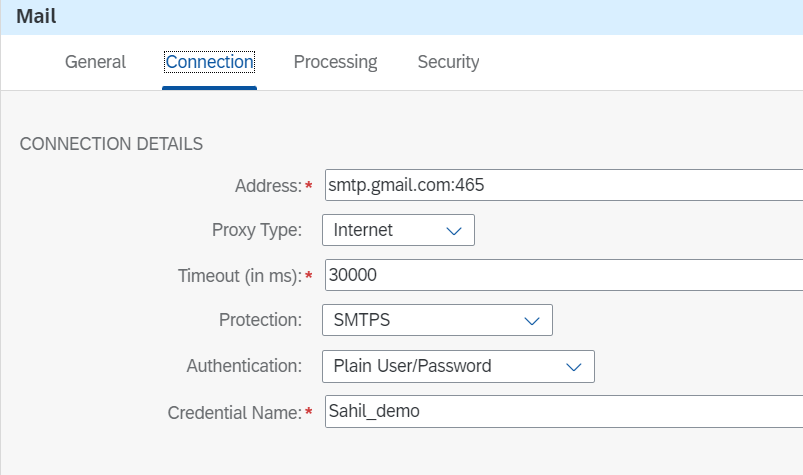Click the Address field label
This screenshot has width=803, height=475.
[267, 186]
